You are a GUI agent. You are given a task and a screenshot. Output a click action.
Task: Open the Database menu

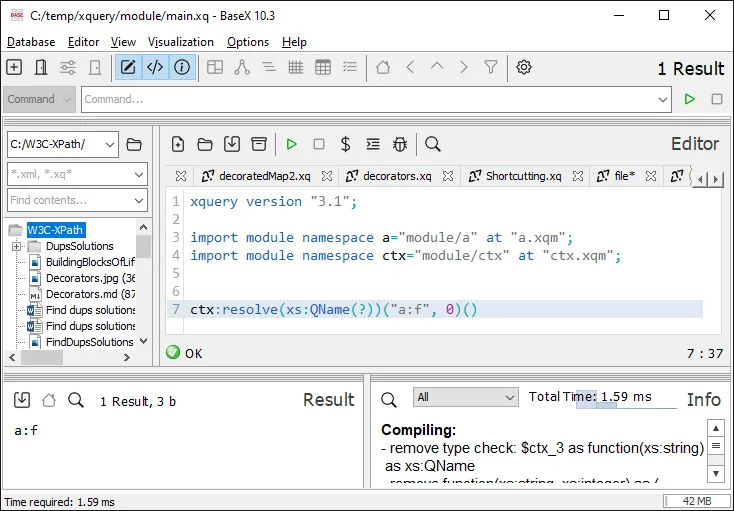tap(31, 42)
